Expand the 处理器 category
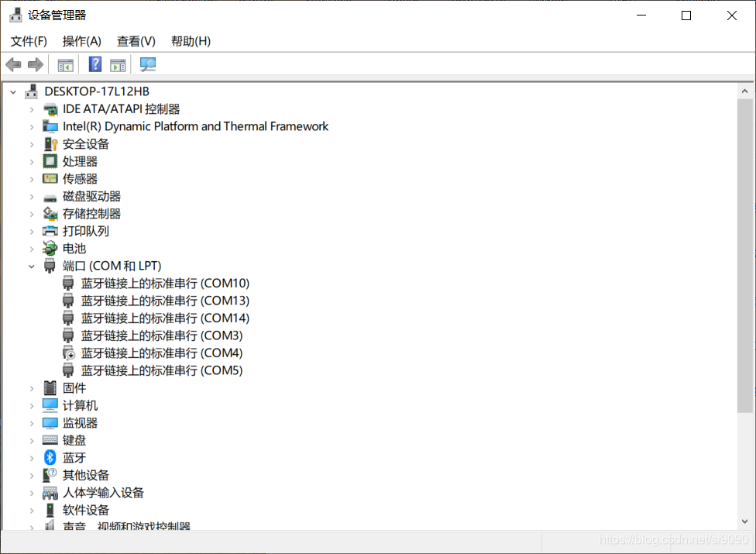The height and width of the screenshot is (554, 756). click(x=32, y=161)
